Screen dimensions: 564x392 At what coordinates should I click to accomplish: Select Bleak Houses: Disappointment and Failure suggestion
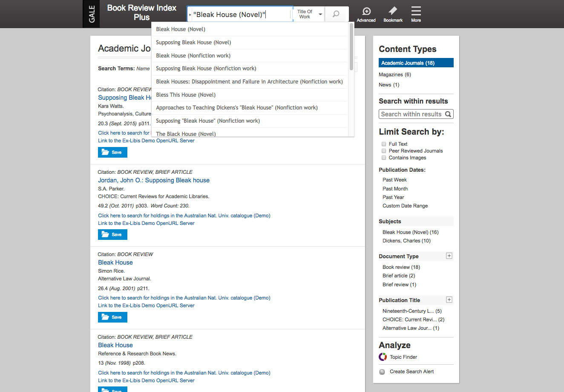click(250, 82)
